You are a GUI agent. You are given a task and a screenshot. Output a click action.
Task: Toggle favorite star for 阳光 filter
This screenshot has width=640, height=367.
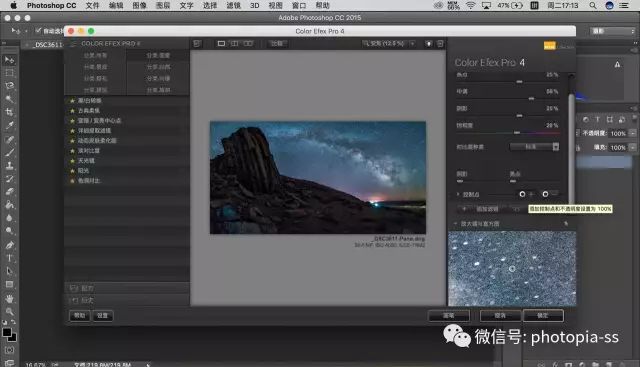click(x=72, y=171)
